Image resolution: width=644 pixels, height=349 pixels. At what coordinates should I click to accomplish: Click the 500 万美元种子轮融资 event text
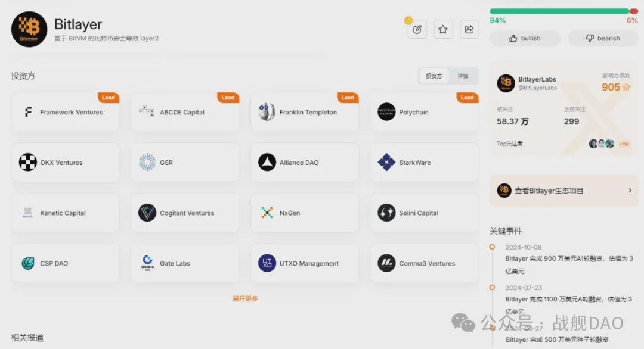click(558, 339)
